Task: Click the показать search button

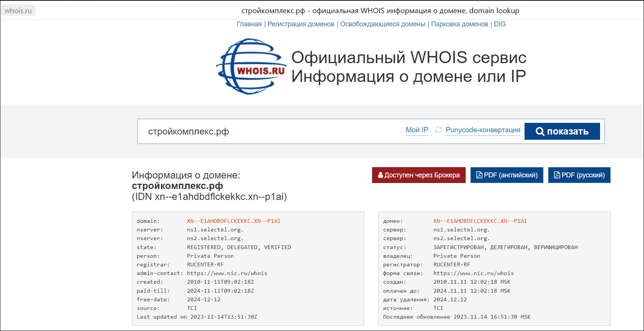Action: pos(562,131)
